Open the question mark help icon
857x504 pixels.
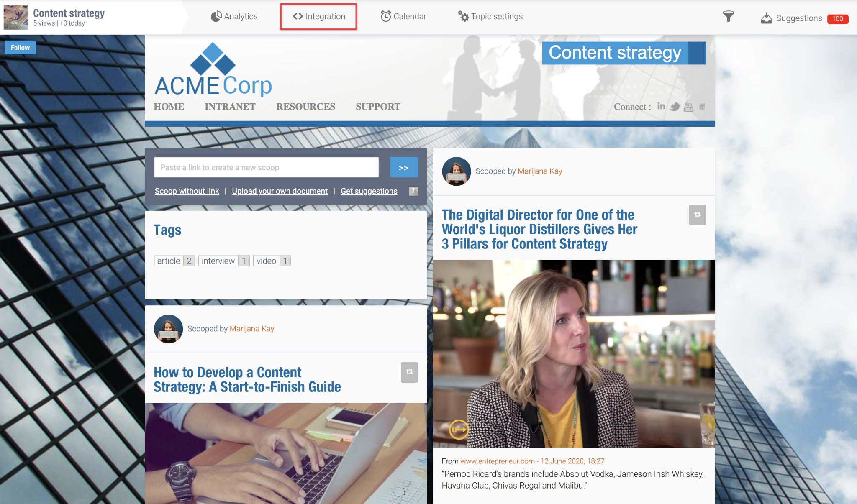413,191
